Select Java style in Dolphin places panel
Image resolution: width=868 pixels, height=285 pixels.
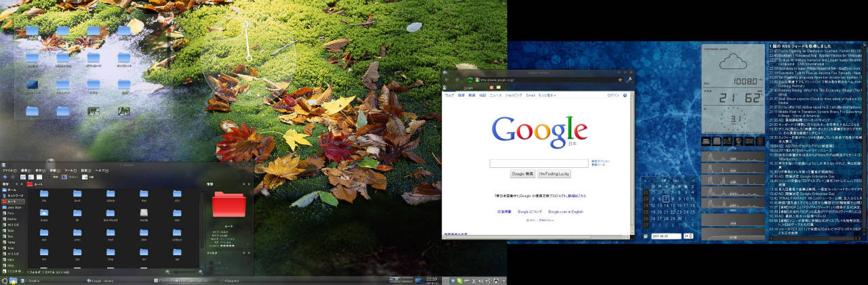[x=12, y=207]
